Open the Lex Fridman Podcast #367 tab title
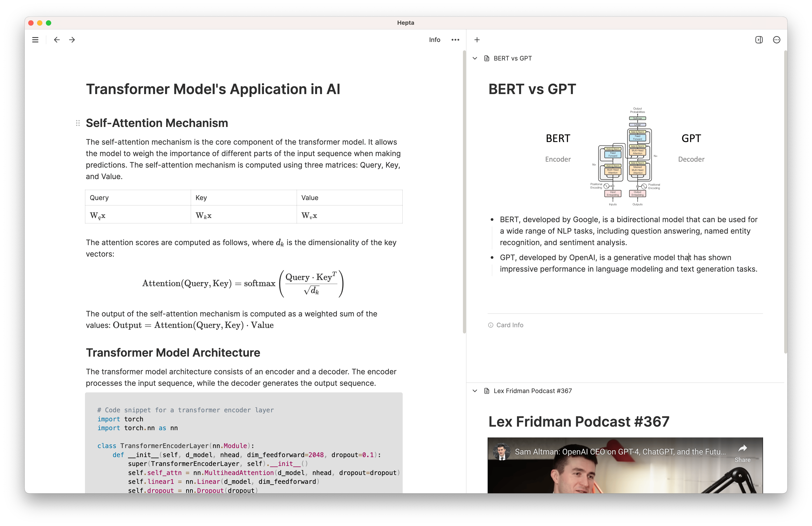The width and height of the screenshot is (812, 526). pos(533,391)
